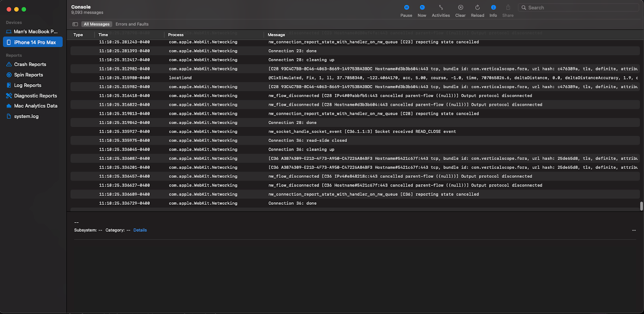This screenshot has height=314, width=644.
Task: Click the Category label in info pane
Action: coord(115,230)
